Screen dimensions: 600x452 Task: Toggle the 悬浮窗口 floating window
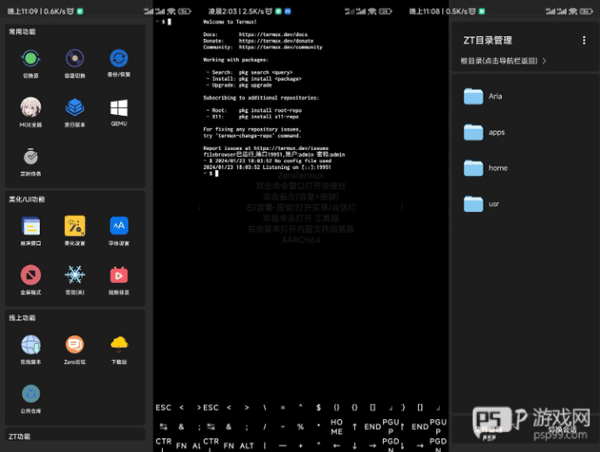click(x=30, y=226)
